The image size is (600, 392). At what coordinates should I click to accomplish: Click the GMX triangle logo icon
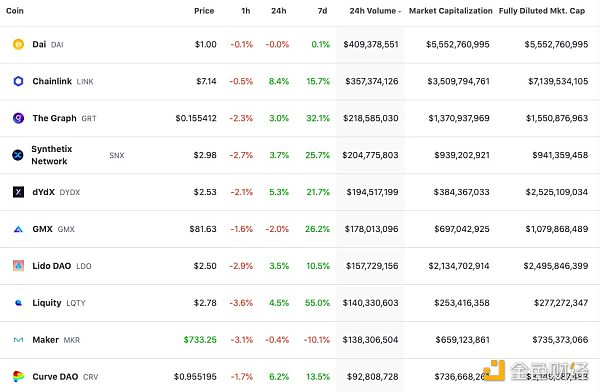(x=18, y=229)
